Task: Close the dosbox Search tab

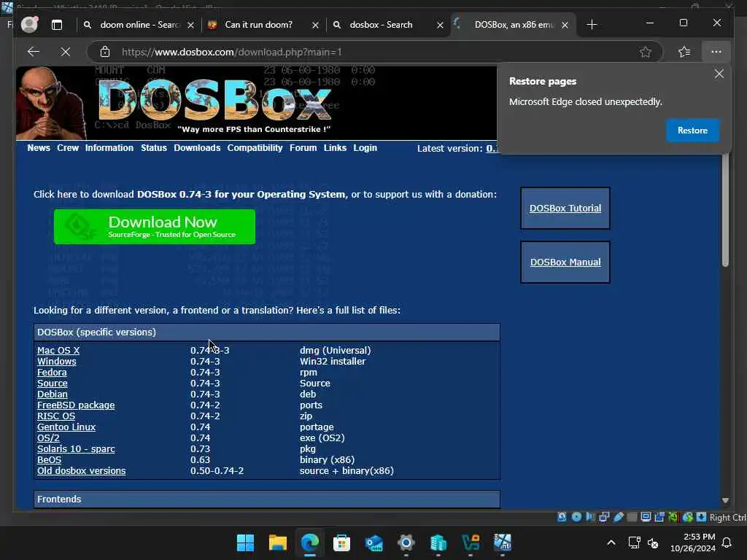Action: coord(440,26)
